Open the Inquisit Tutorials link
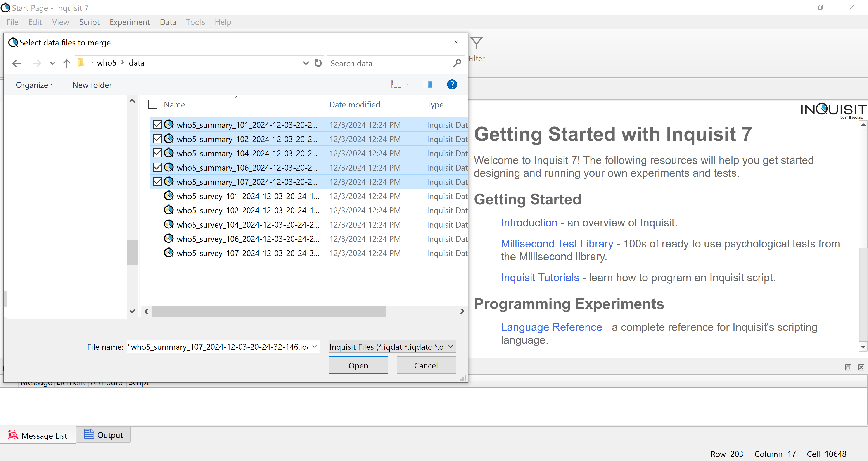 [540, 278]
